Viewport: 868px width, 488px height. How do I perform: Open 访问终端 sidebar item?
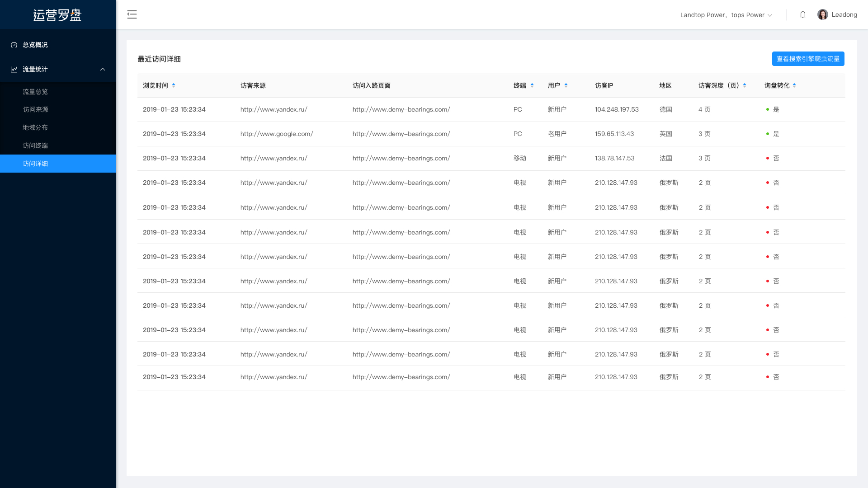click(x=35, y=145)
